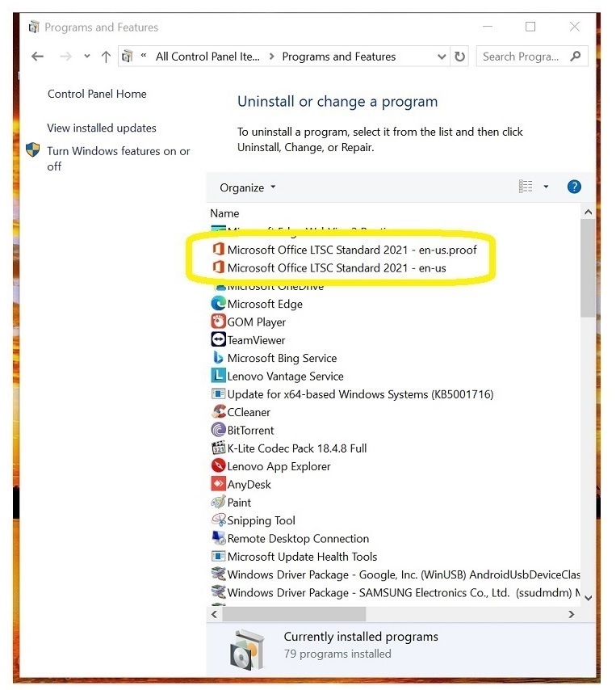Image resolution: width=616 pixels, height=690 pixels.
Task: Refresh the Programs and Features list
Action: pos(459,57)
